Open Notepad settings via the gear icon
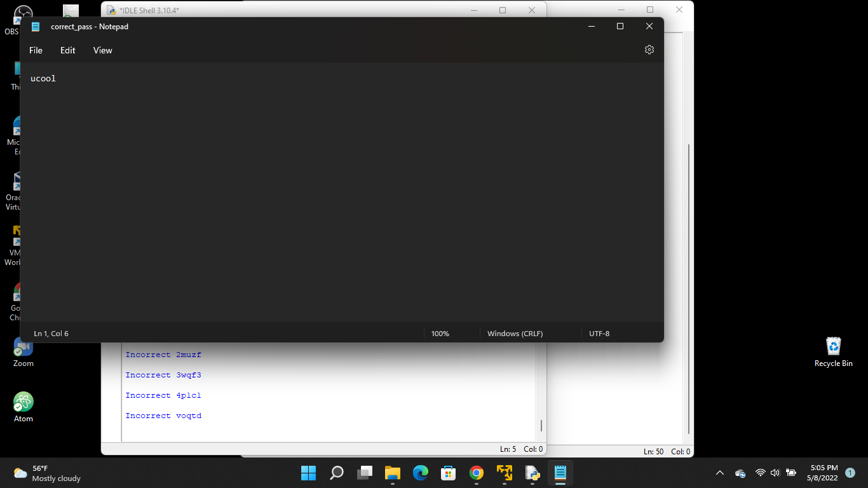868x488 pixels. (649, 49)
